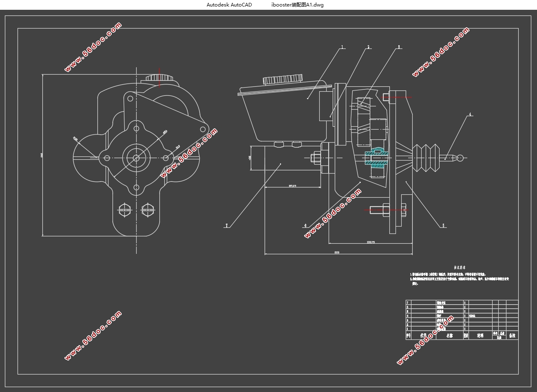This screenshot has height=392, width=537.
Task: Click the "Autodesk AutoCAD" title text
Action: tap(229, 5)
